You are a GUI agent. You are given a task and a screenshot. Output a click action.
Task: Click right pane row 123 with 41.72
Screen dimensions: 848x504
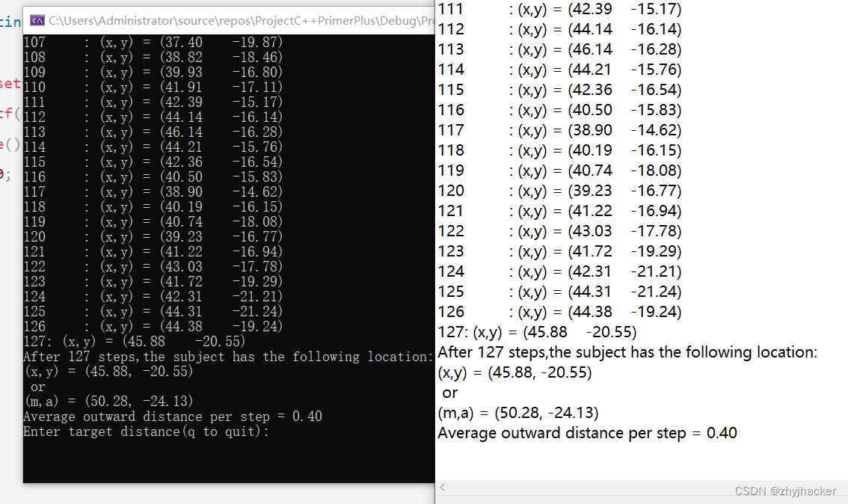[x=560, y=251]
